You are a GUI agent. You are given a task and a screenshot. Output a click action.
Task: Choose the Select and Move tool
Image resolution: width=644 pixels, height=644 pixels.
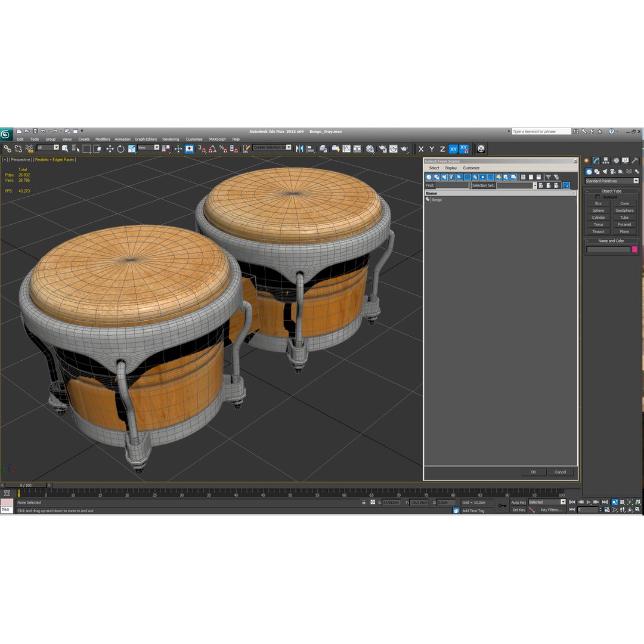110,148
